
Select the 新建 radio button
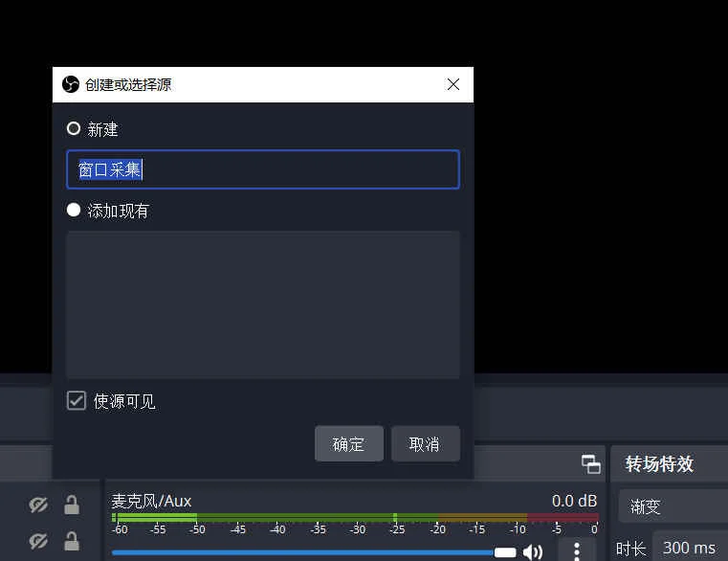point(74,128)
